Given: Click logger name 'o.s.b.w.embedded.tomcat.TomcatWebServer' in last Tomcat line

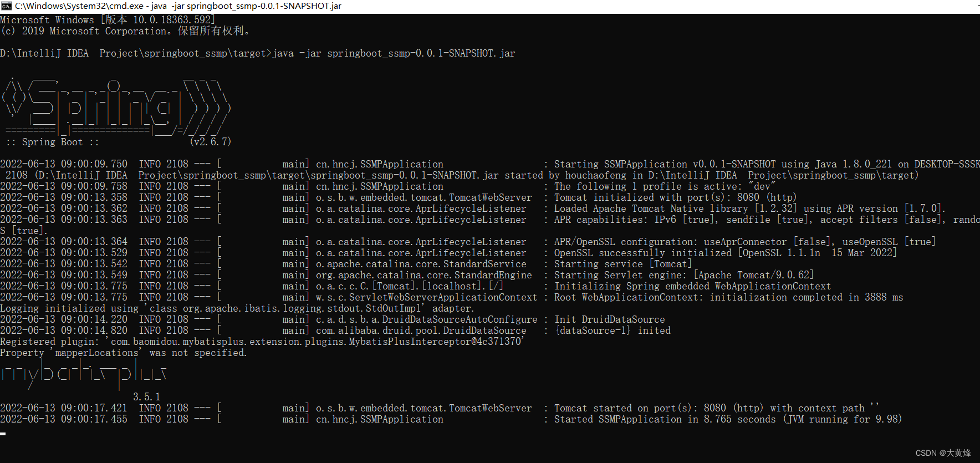Looking at the screenshot, I should click(423, 408).
